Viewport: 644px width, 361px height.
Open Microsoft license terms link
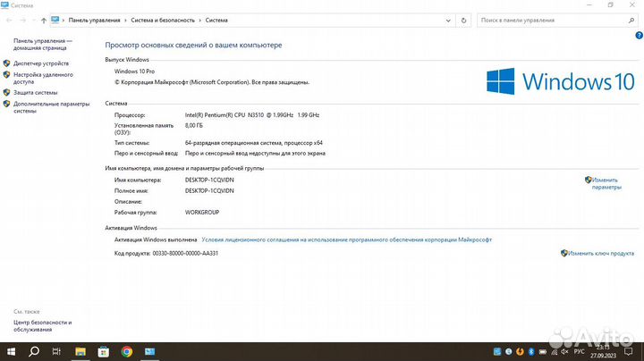point(347,239)
